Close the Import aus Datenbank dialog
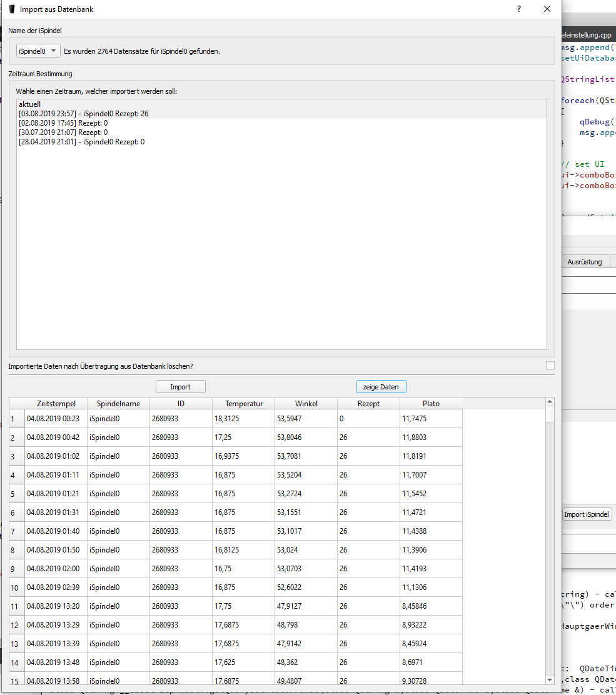The height and width of the screenshot is (695, 616). tap(547, 9)
